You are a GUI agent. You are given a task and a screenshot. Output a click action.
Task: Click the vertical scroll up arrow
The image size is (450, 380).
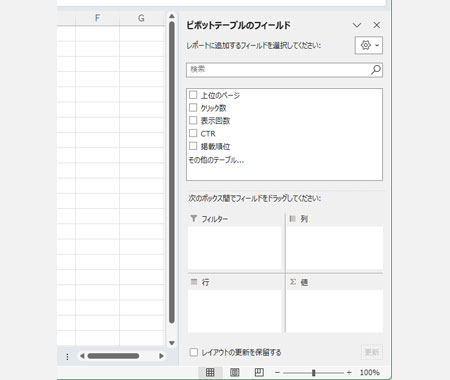172,16
